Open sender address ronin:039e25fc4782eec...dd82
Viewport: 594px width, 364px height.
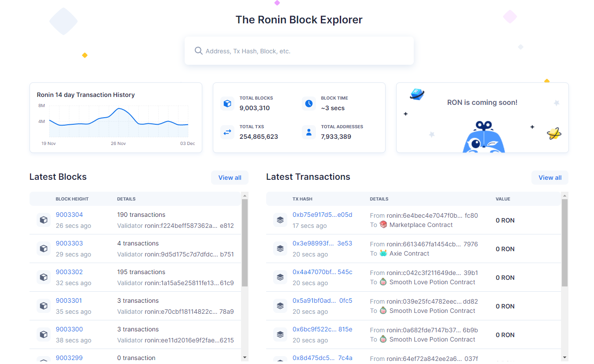coord(432,301)
